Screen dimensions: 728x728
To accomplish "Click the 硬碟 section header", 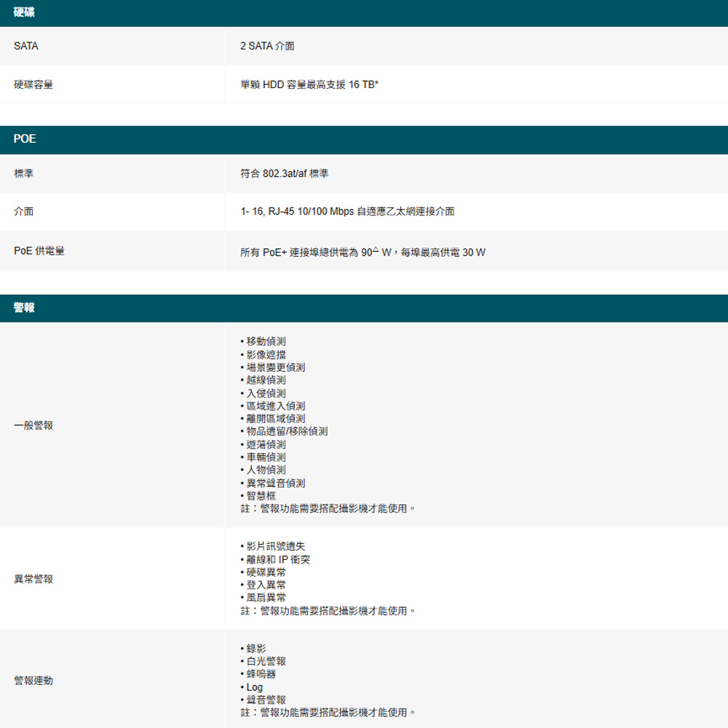I will [23, 13].
